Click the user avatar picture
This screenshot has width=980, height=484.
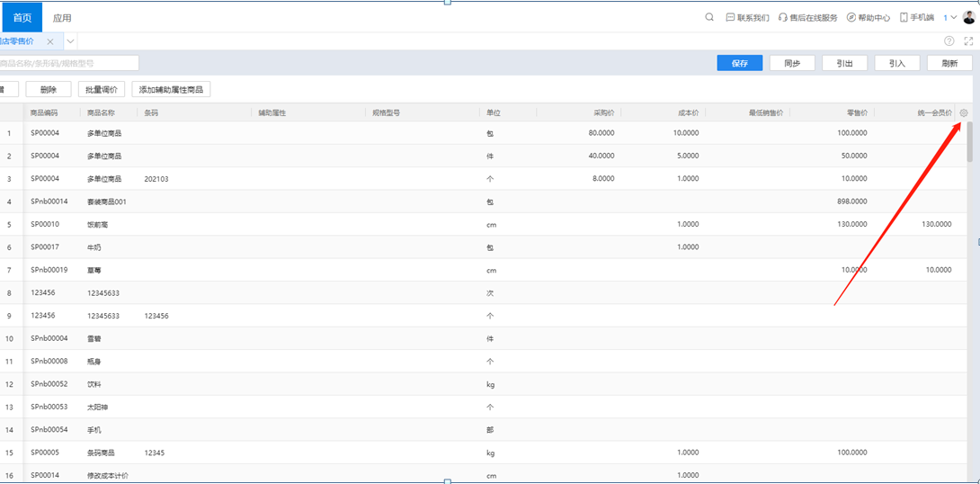[968, 17]
